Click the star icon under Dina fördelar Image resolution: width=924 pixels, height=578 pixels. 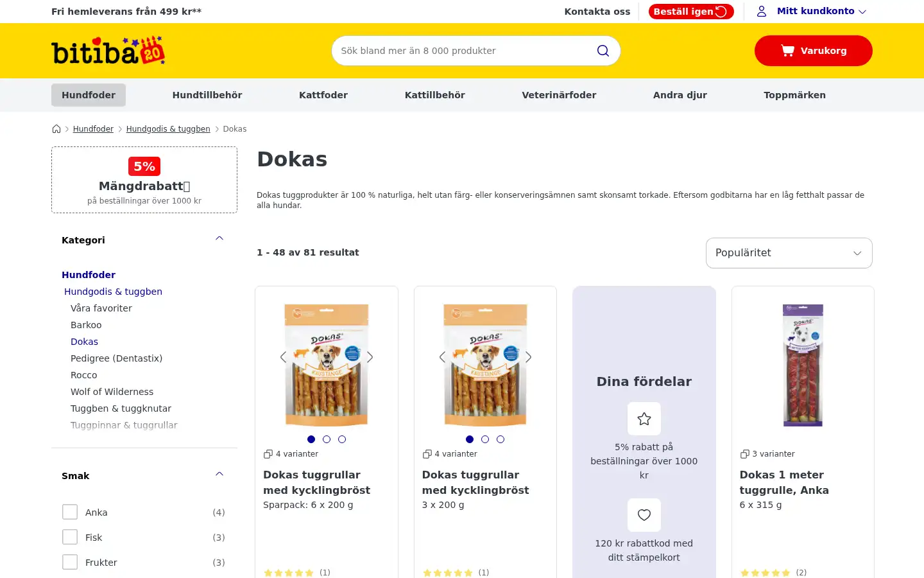click(x=644, y=419)
